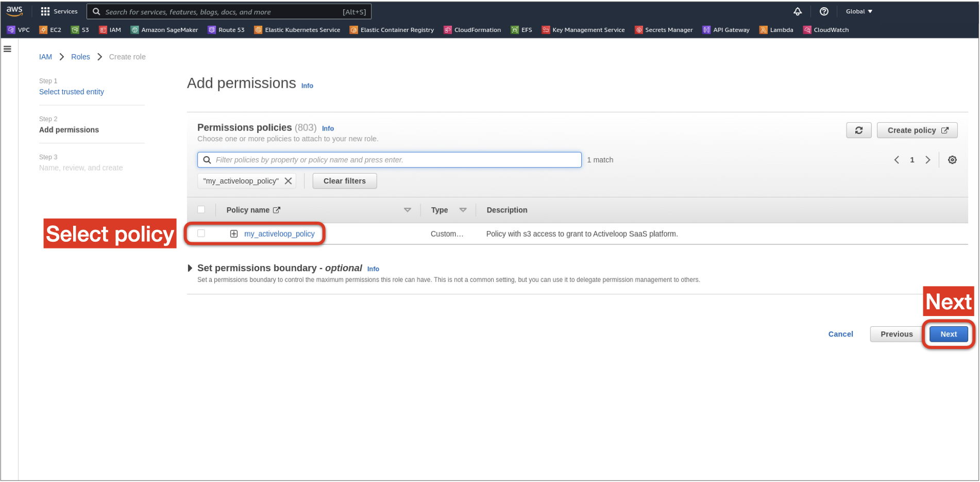
Task: Click the Roles breadcrumb link
Action: [80, 57]
